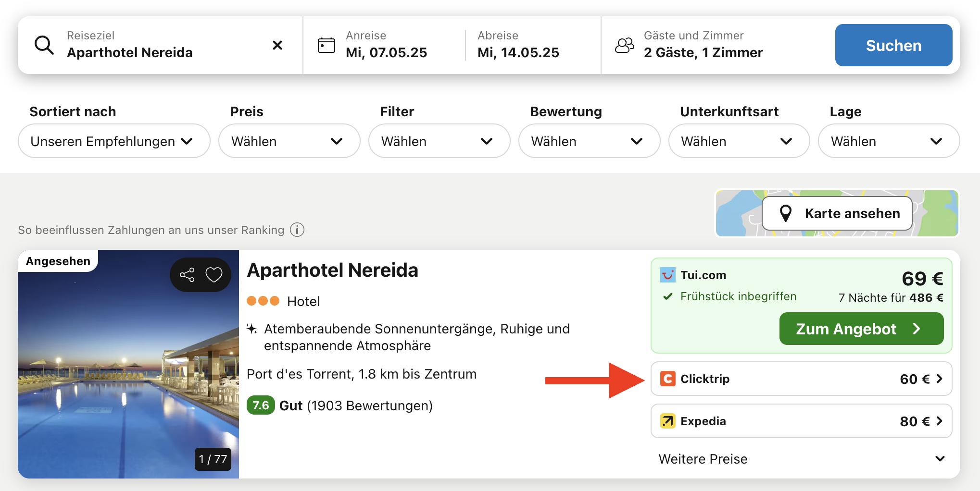Click the search magnifier icon

44,45
